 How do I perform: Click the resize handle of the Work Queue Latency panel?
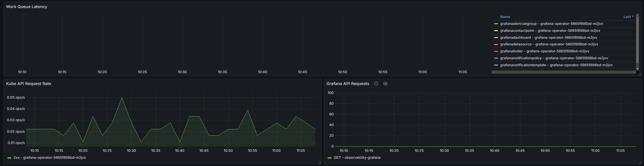640,75
